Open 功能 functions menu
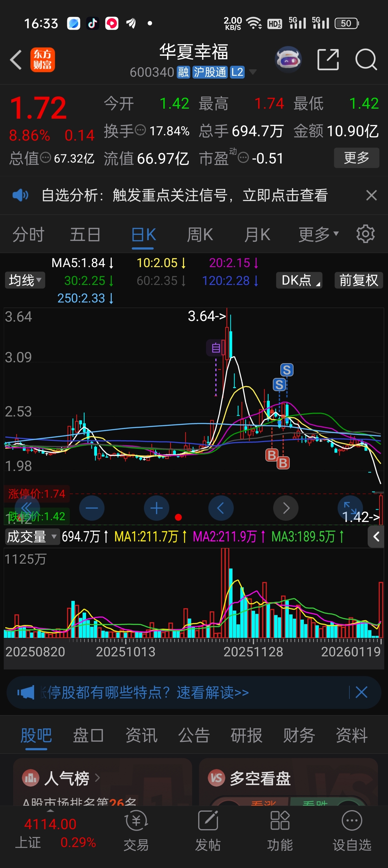The image size is (388, 868). (x=280, y=831)
